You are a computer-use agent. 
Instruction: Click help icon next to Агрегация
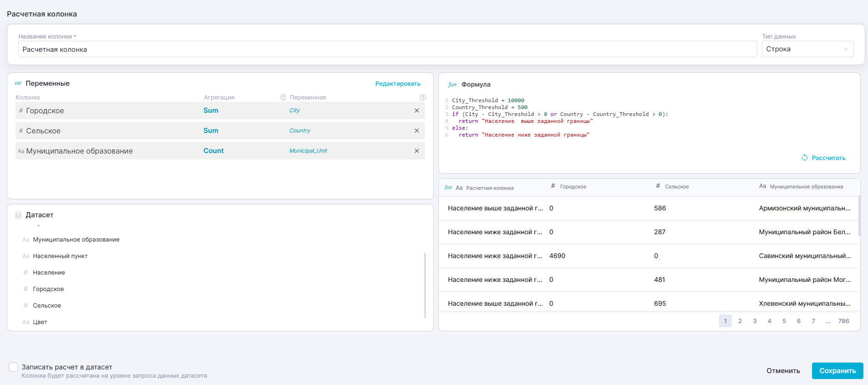click(283, 98)
